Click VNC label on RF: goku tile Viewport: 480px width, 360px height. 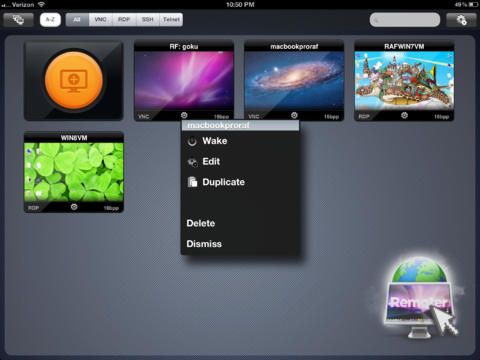pos(144,116)
